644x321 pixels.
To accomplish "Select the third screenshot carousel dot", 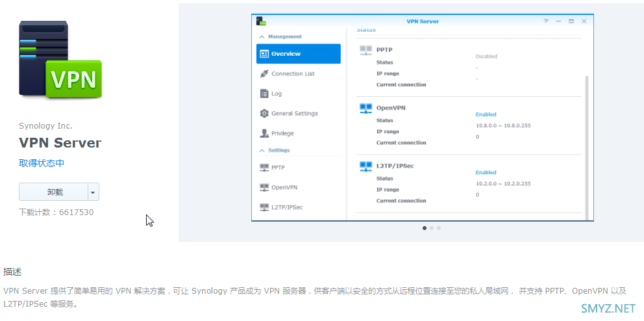I will point(439,228).
